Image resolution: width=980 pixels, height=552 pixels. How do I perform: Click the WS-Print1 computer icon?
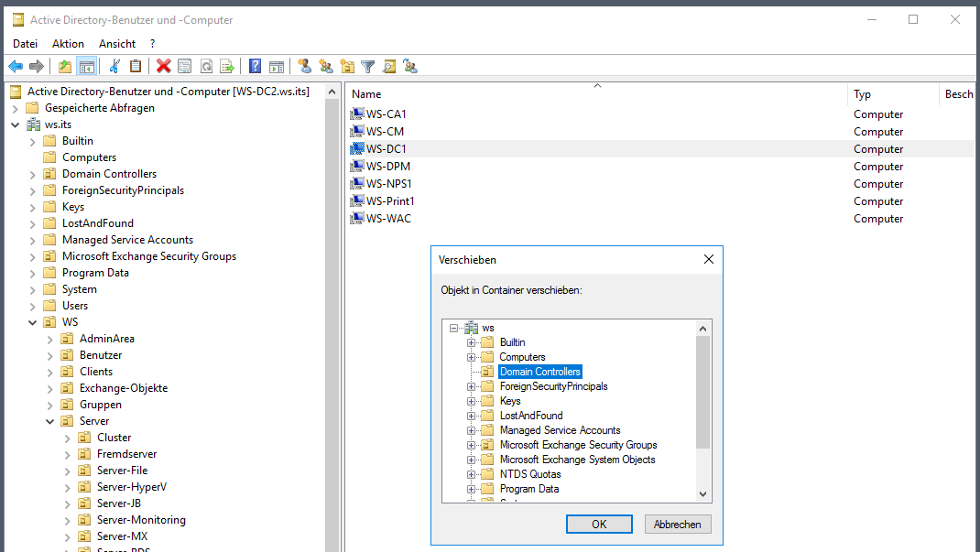point(357,201)
